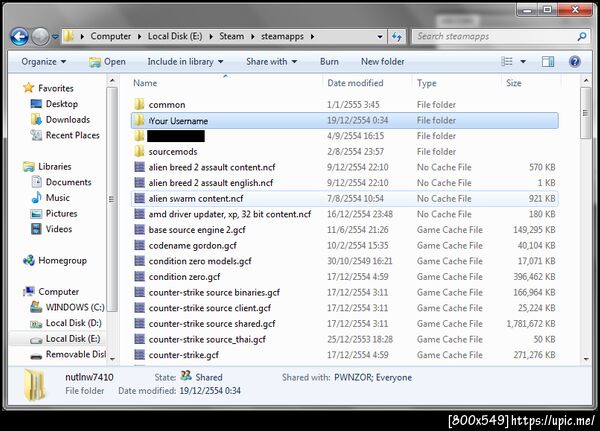Sort by the Name column header
This screenshot has height=431, width=600.
[145, 83]
